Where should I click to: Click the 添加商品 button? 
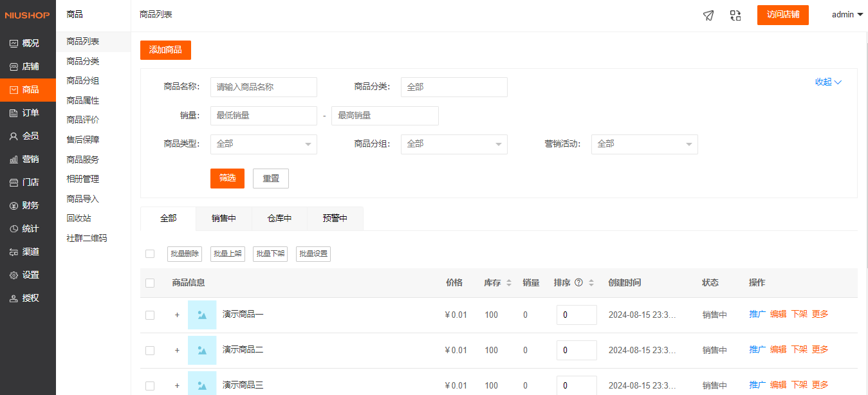coord(165,50)
